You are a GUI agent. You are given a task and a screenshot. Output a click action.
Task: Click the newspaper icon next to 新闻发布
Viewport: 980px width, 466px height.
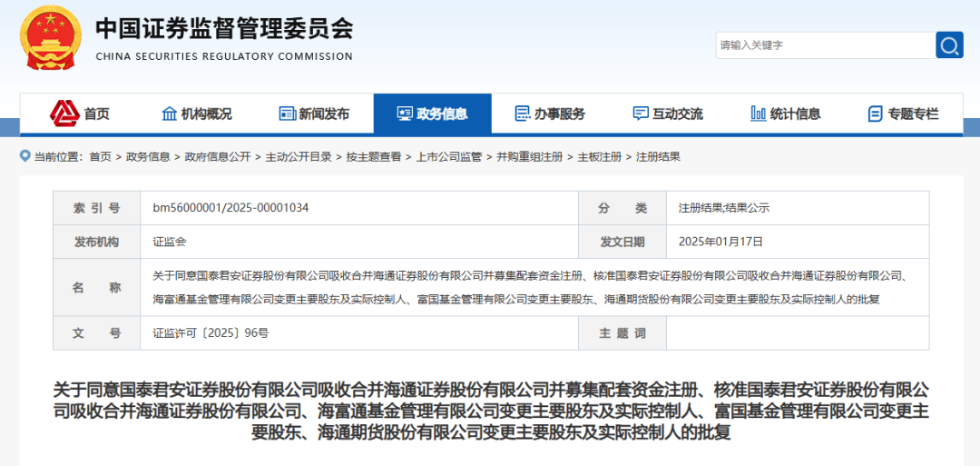tap(287, 114)
